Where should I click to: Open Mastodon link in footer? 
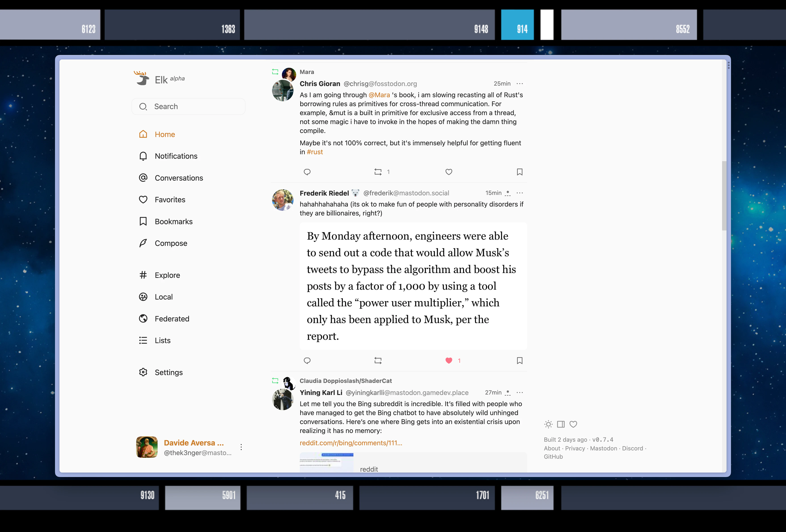tap(603, 448)
